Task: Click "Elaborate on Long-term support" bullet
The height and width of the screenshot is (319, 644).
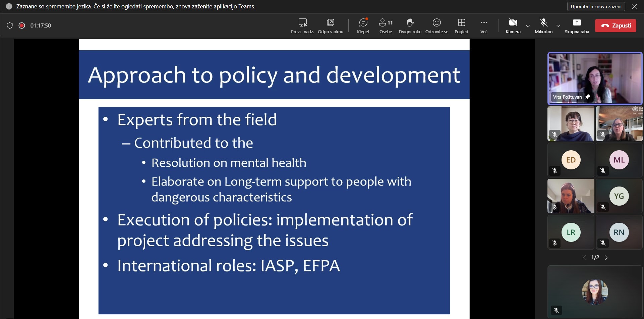Action: click(281, 190)
